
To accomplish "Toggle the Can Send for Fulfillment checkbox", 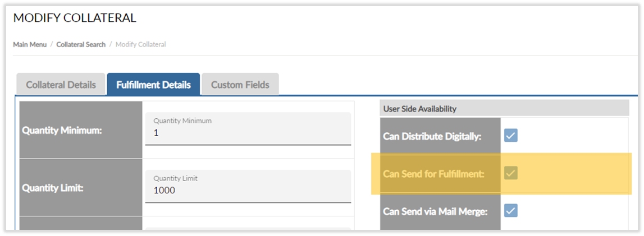I will click(510, 173).
